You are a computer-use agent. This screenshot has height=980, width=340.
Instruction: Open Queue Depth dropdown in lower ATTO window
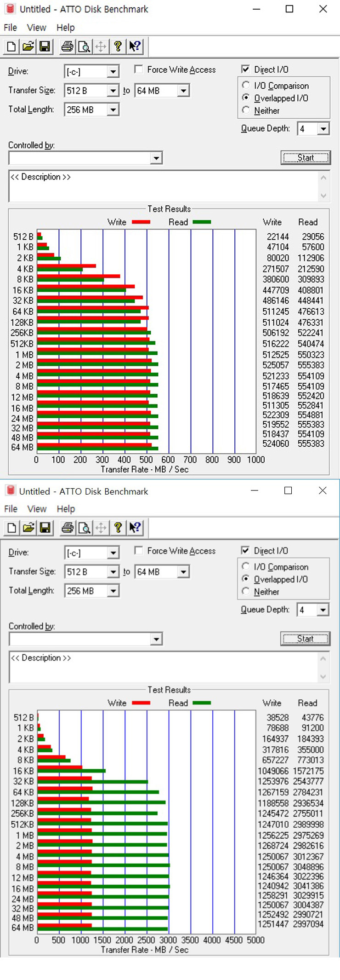coord(323,610)
